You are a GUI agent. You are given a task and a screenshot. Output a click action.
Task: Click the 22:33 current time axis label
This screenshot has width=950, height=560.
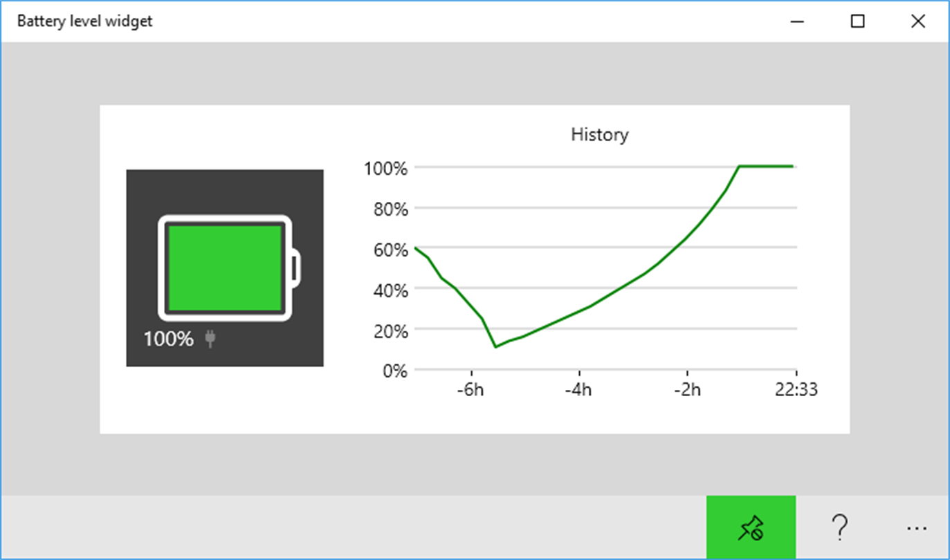(x=796, y=390)
